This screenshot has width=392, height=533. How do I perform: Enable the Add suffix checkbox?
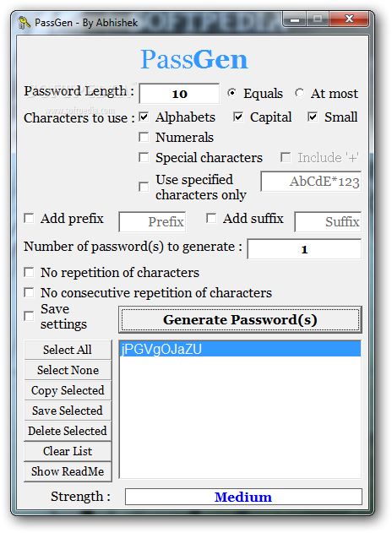211,218
